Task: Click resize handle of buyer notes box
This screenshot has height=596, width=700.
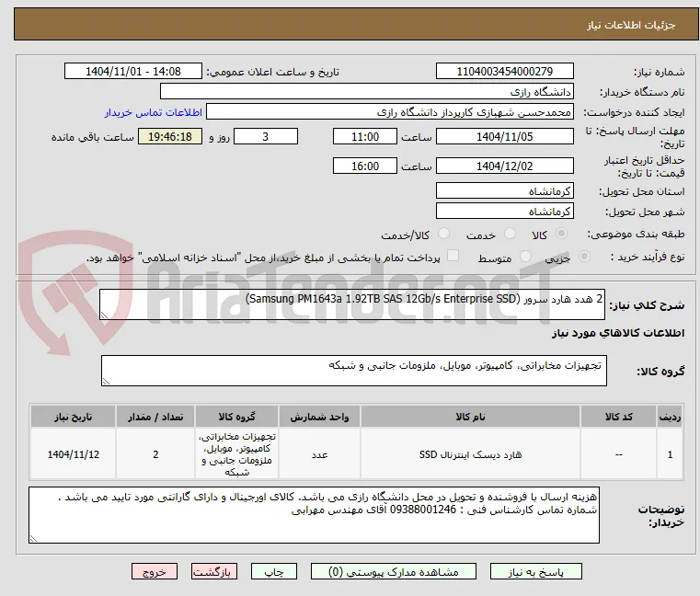Action: pyautogui.click(x=33, y=539)
